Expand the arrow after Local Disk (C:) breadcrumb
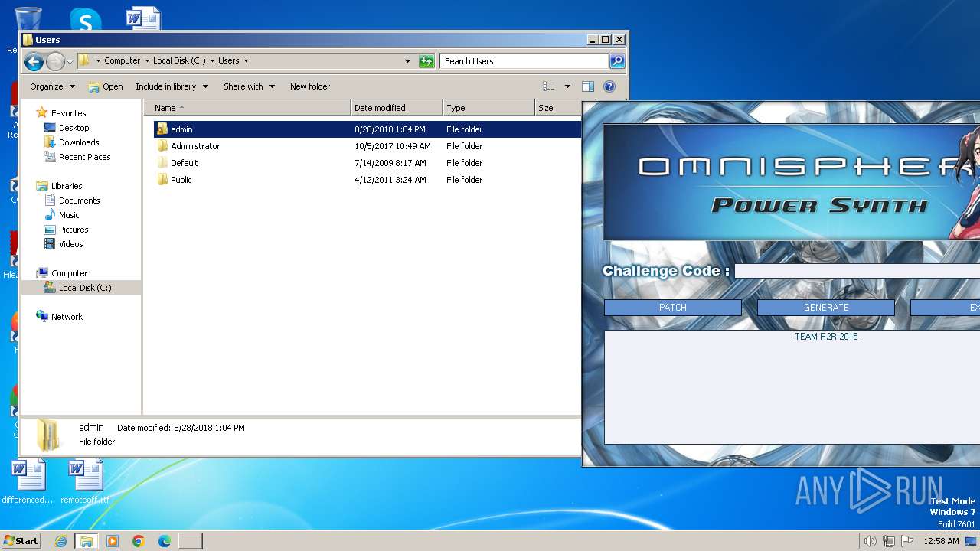This screenshot has width=980, height=551. 212,60
